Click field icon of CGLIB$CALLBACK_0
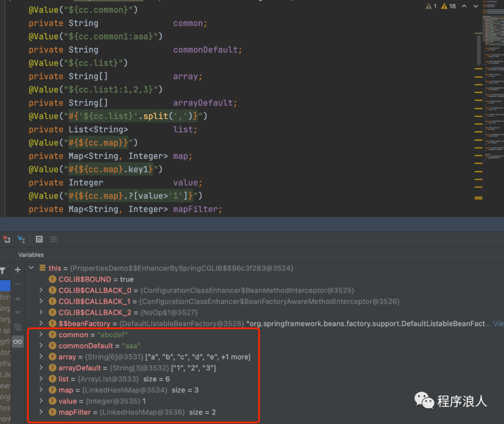 click(52, 290)
